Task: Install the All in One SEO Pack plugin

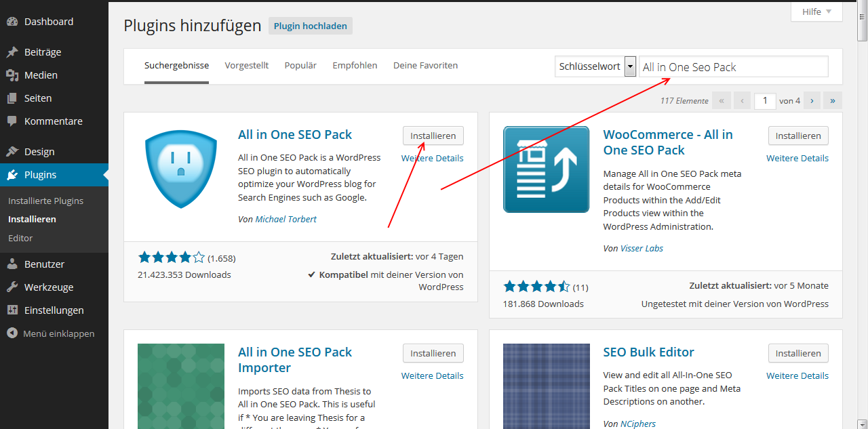Action: point(433,136)
